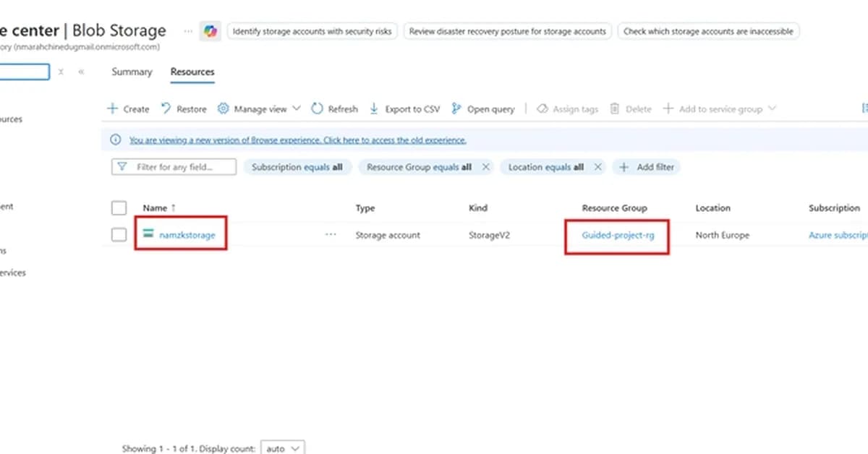
Task: Open query using the Open query icon
Action: click(x=457, y=108)
